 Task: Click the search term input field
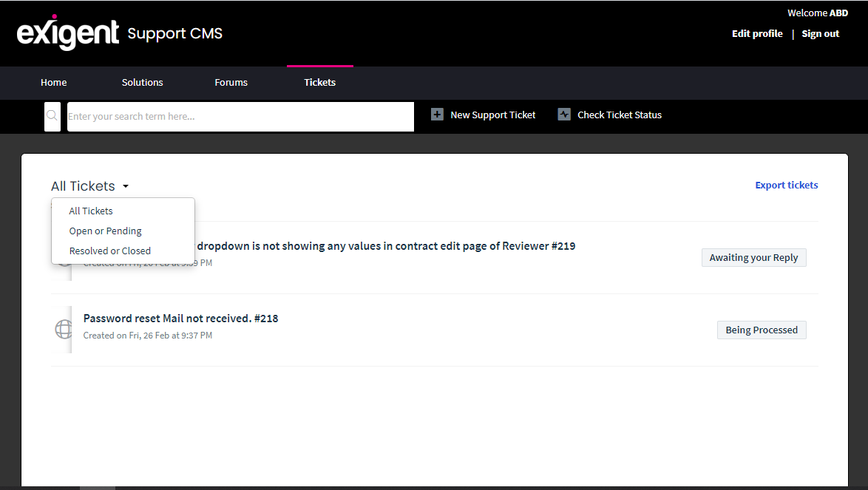[240, 116]
